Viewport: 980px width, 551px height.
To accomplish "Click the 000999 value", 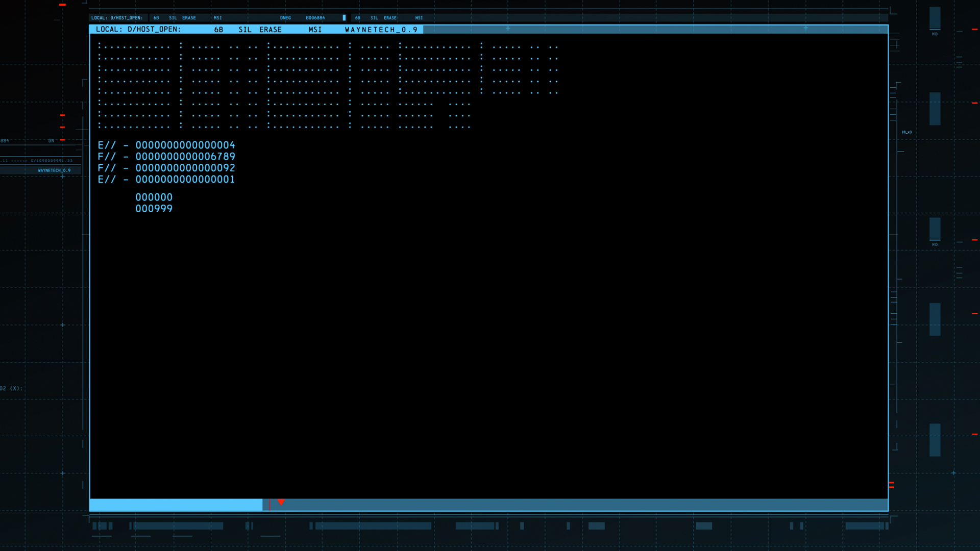I will [x=154, y=209].
